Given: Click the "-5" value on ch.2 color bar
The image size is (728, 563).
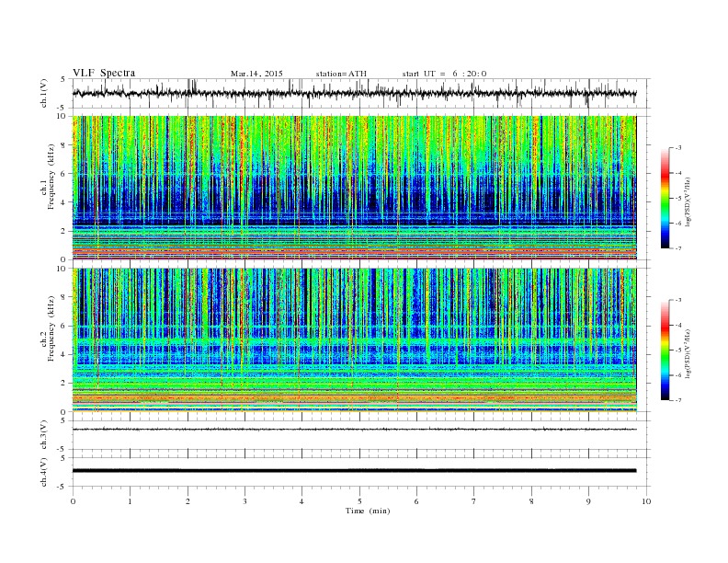Looking at the screenshot, I should tap(677, 350).
